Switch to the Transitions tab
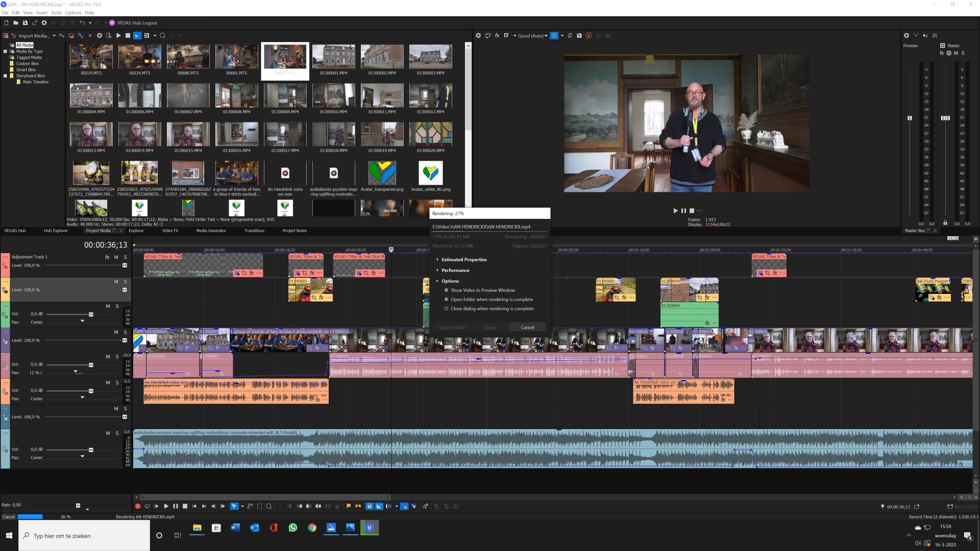The width and height of the screenshot is (980, 551). point(254,231)
